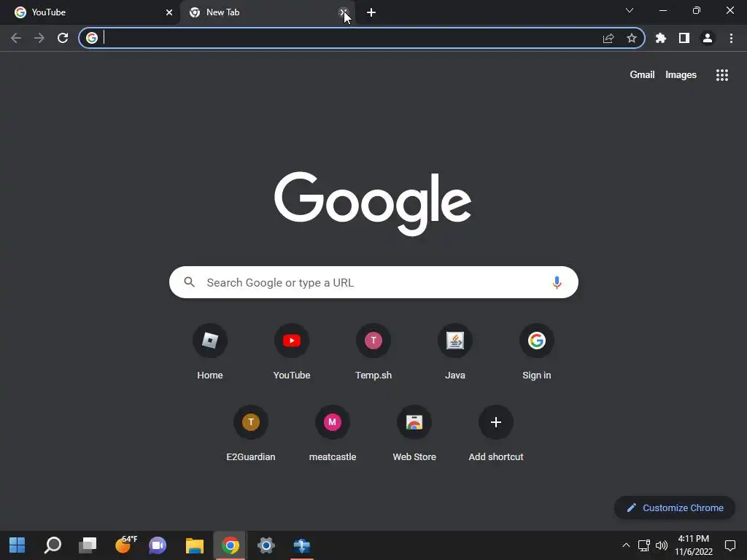Close the New Tab tab

[343, 12]
